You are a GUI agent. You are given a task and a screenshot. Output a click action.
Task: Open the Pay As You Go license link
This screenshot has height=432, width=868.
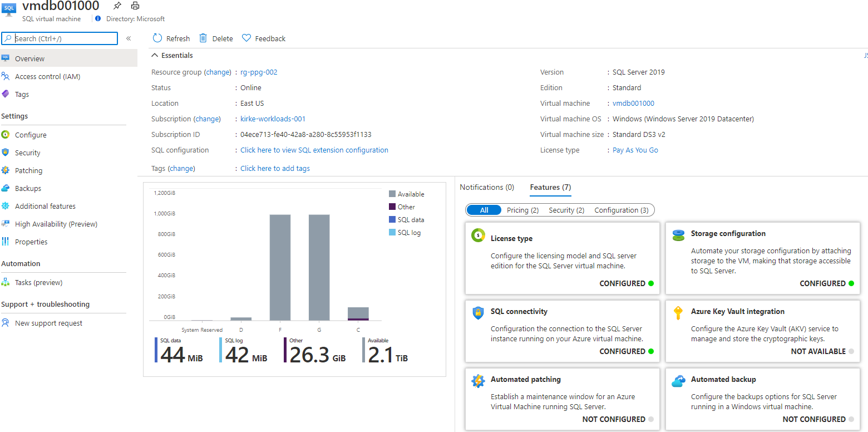tap(635, 150)
